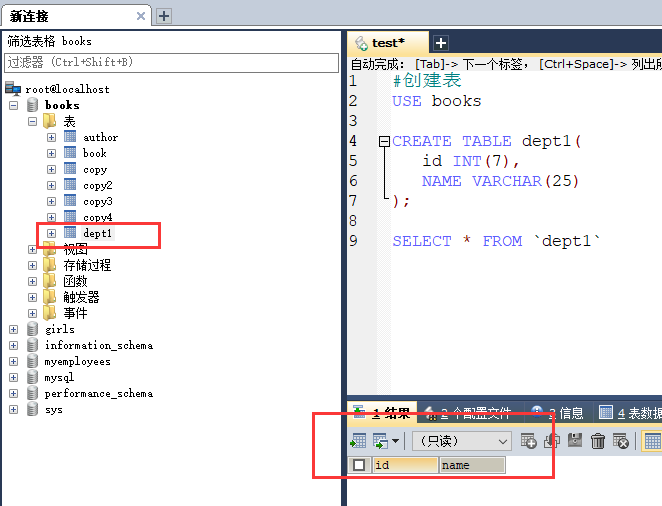Sort by the name column header
662x506 pixels.
pyautogui.click(x=472, y=465)
